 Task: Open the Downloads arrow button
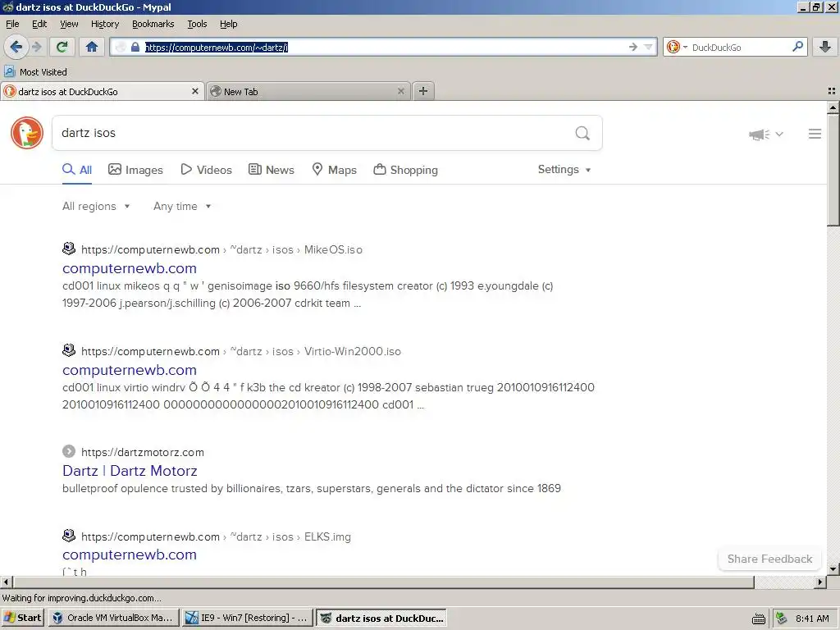[x=825, y=47]
